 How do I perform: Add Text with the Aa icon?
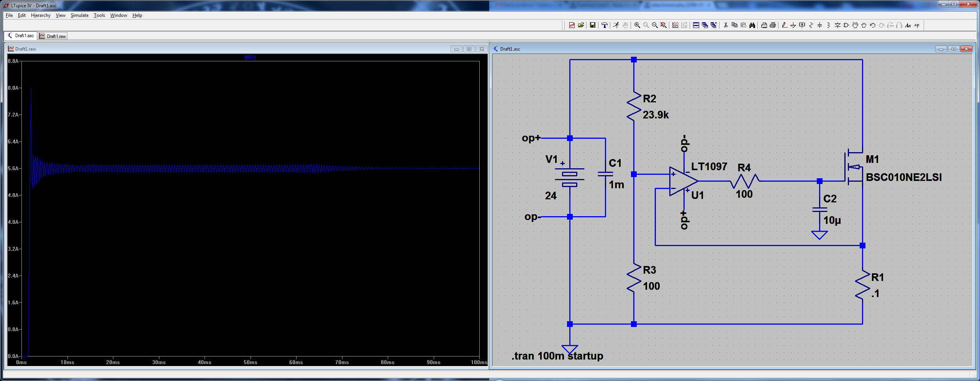pyautogui.click(x=908, y=25)
